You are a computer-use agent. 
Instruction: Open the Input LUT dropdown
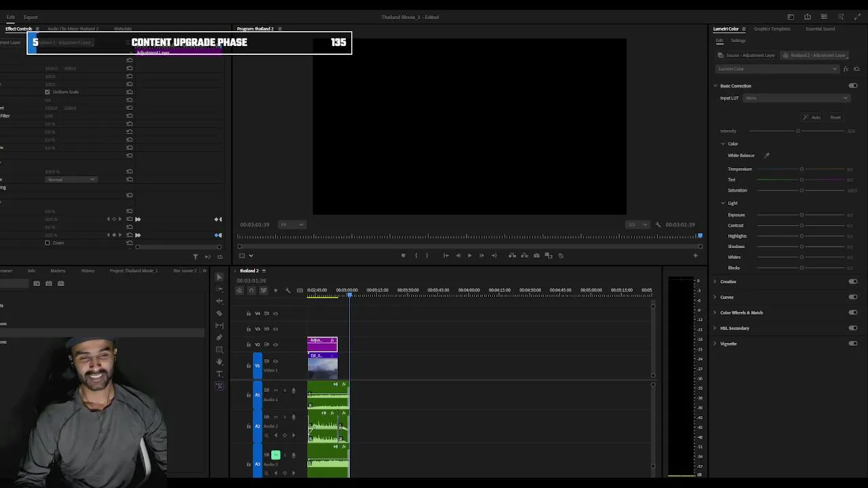(796, 98)
